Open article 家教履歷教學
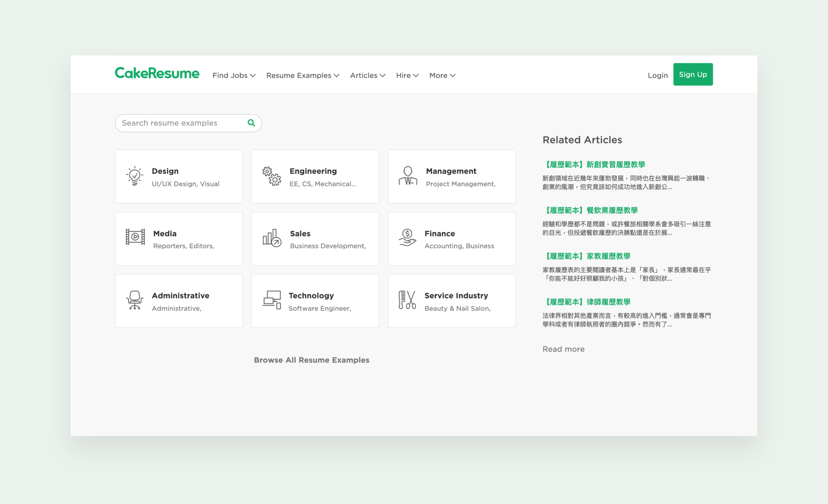 coord(586,256)
